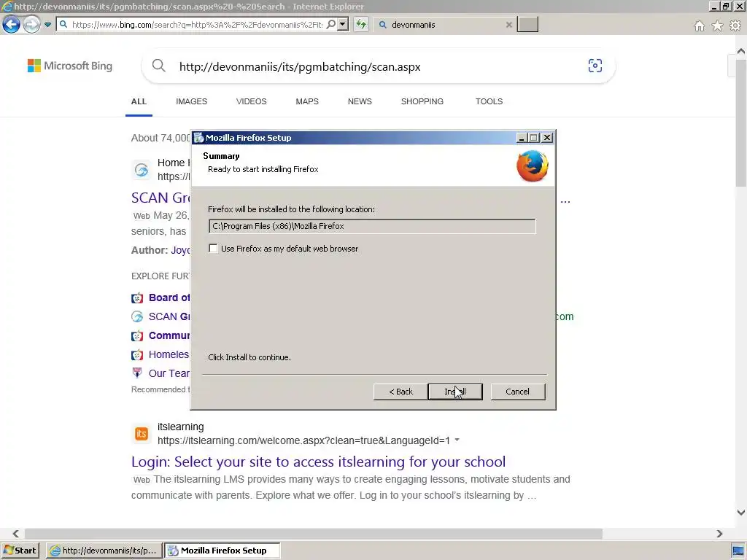This screenshot has height=560, width=747.
Task: Open the Internet Explorer home icon
Action: 700,26
